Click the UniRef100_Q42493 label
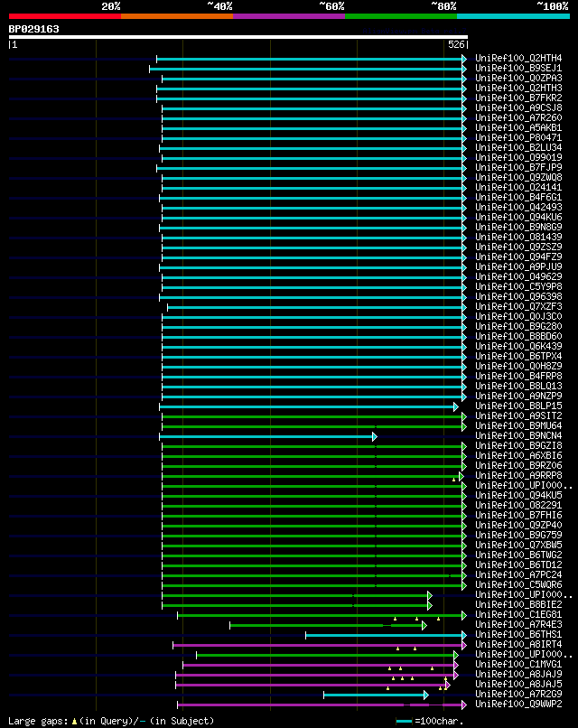 click(x=518, y=207)
